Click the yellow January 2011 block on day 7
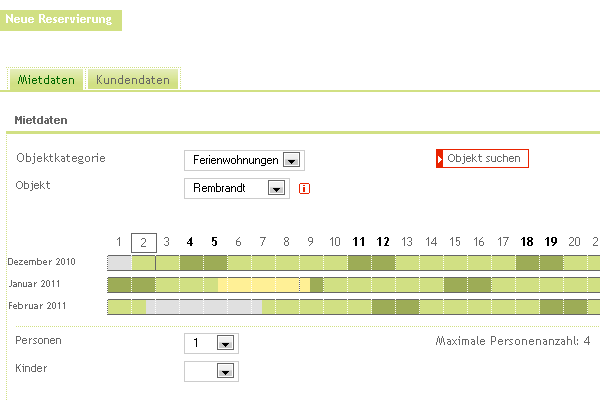 click(x=263, y=285)
